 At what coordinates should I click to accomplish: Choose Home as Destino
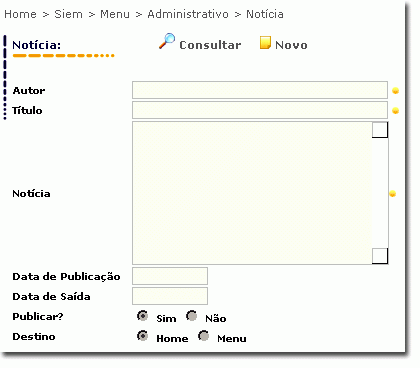pos(143,336)
